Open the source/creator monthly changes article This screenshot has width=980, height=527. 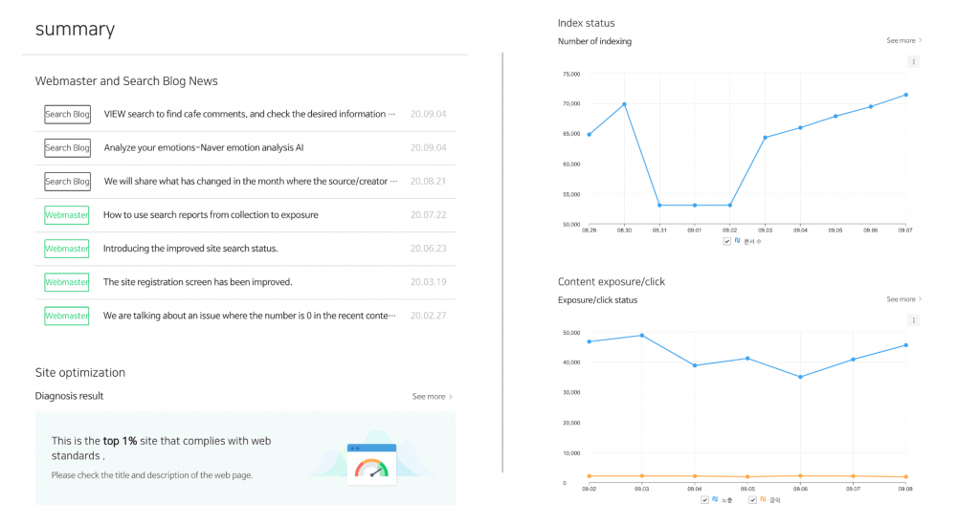tap(250, 181)
